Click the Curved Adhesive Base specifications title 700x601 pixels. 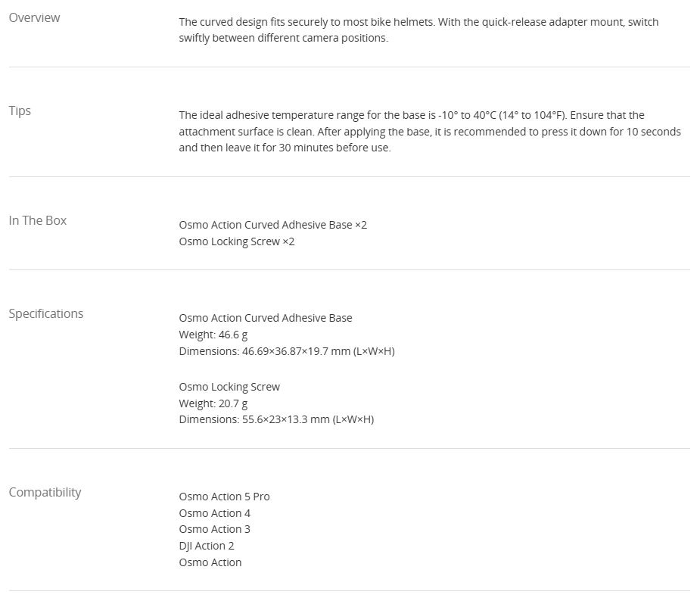(265, 318)
